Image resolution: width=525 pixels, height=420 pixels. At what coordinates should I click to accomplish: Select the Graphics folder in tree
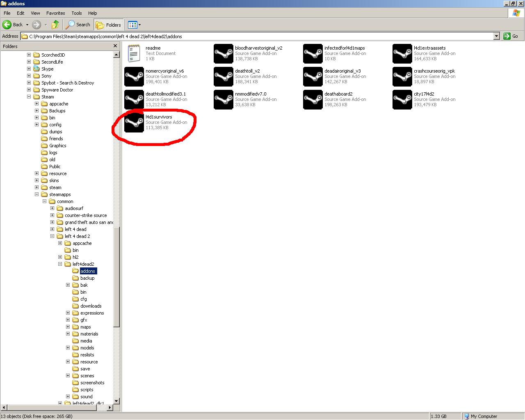click(57, 146)
